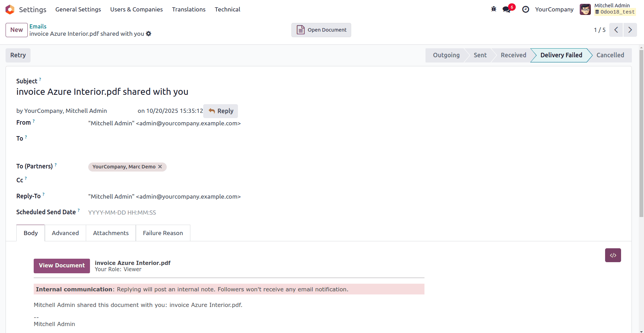The width and height of the screenshot is (644, 333).
Task: Reply to this email
Action: [x=221, y=111]
